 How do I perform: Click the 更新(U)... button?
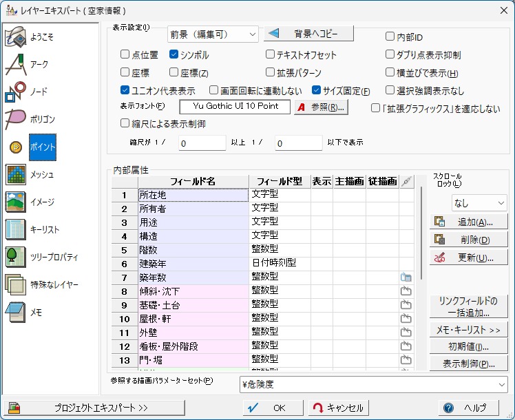[x=469, y=258]
